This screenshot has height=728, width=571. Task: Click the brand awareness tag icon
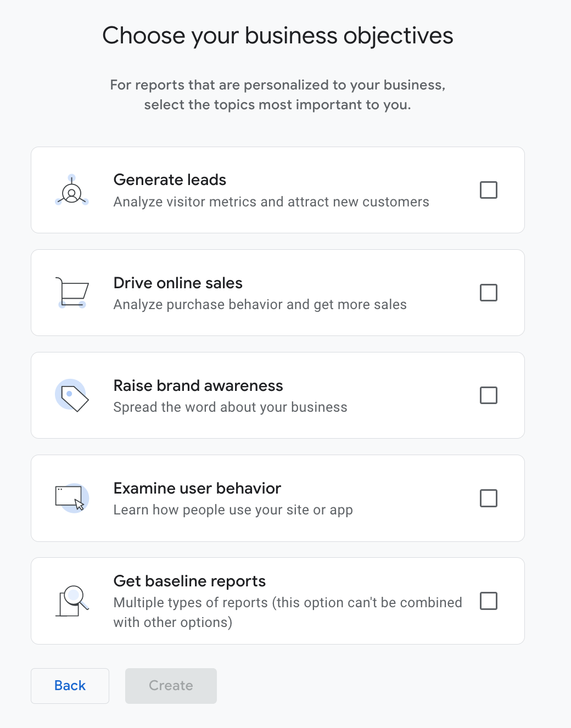pyautogui.click(x=72, y=395)
